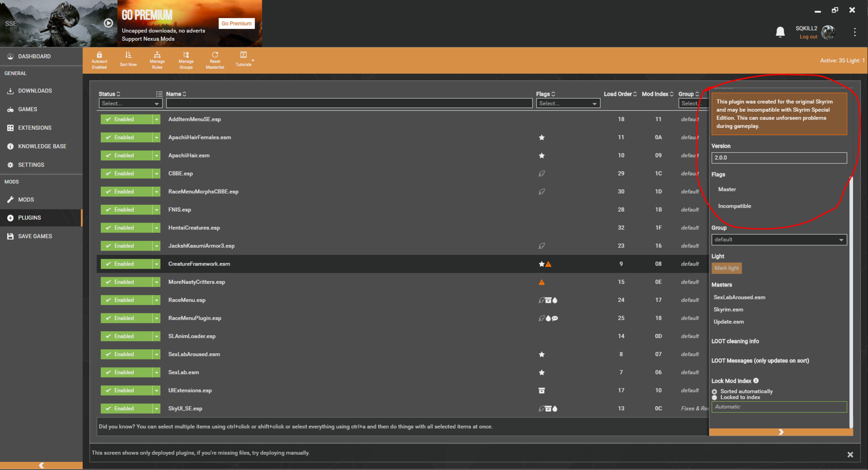Viewport: 868px width, 470px height.
Task: Collapse the plugin details panel arrow
Action: click(x=781, y=432)
